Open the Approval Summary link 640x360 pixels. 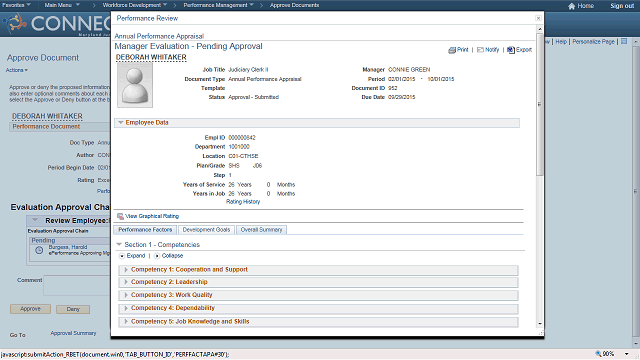pyautogui.click(x=73, y=333)
